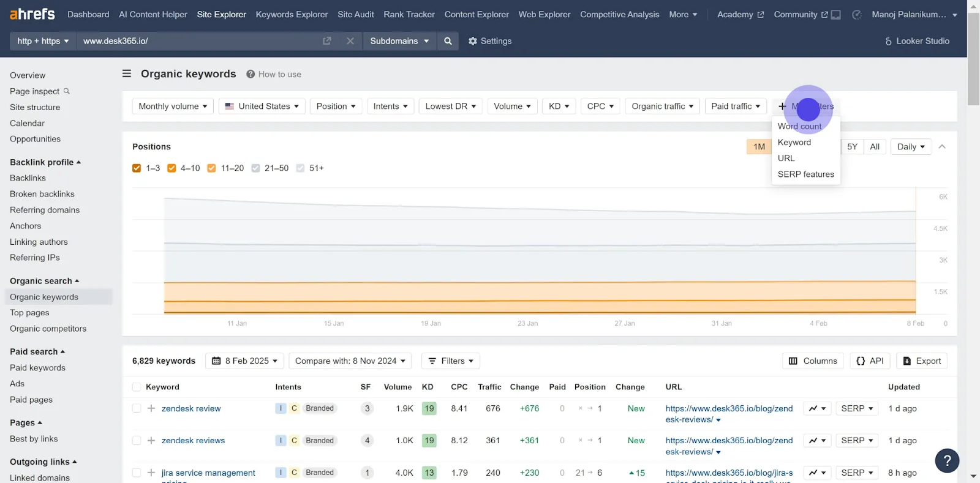Open Backlinks in sidebar

tap(28, 178)
